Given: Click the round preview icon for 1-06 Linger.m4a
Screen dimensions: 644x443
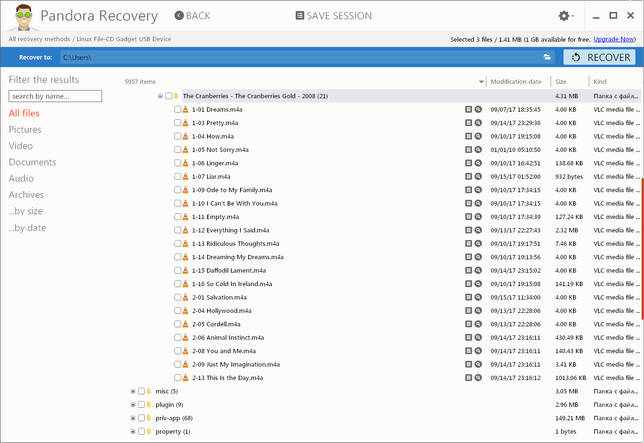Looking at the screenshot, I should tap(478, 163).
